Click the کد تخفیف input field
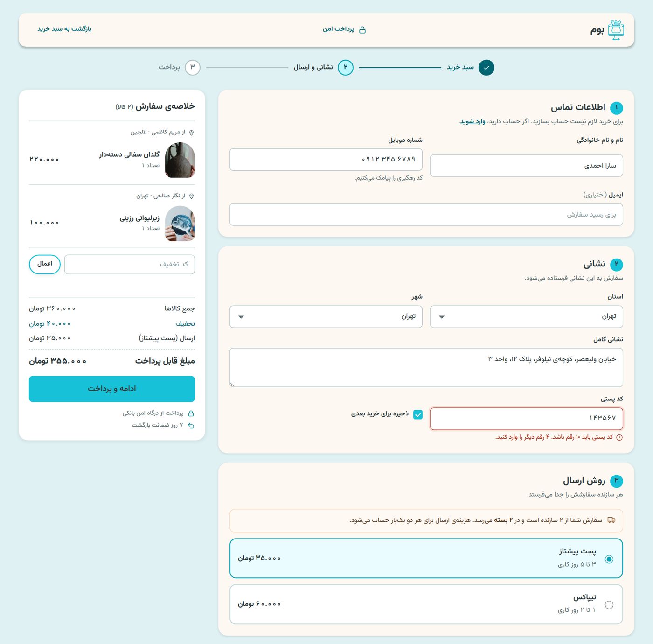 pyautogui.click(x=130, y=265)
